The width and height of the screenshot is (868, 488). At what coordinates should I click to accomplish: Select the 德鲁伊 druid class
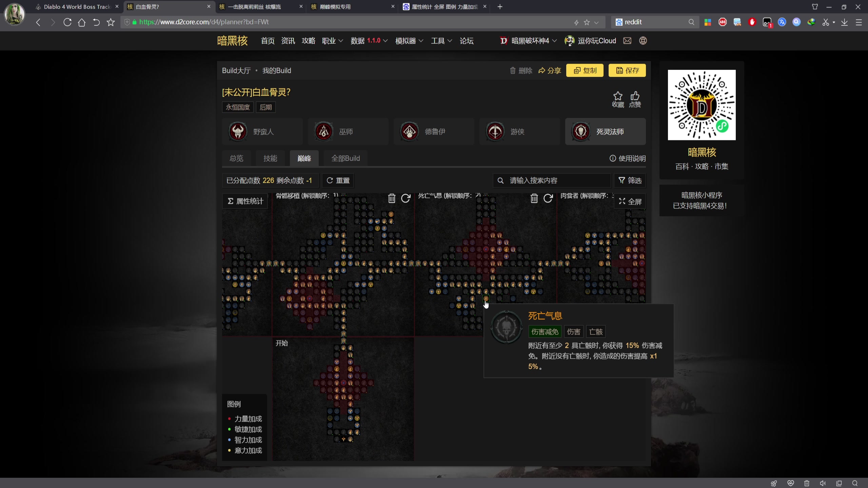coord(434,131)
